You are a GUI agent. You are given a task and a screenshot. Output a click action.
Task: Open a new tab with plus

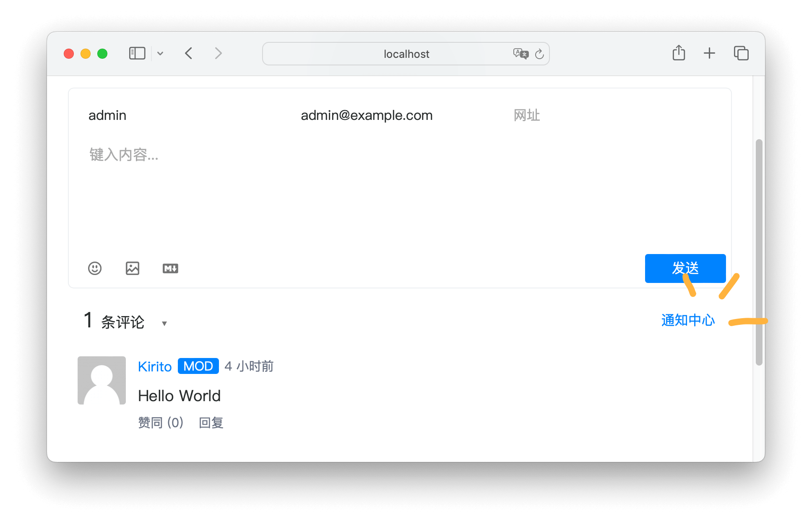pyautogui.click(x=709, y=53)
